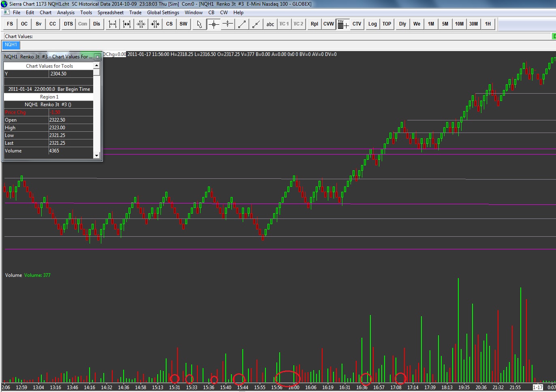This screenshot has height=392, width=556.
Task: Switch chart to Dly daily timeframe
Action: tap(403, 24)
